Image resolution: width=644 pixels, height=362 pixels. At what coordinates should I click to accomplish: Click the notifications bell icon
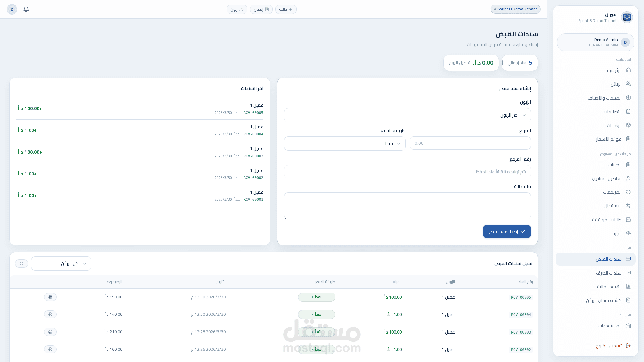[26, 9]
